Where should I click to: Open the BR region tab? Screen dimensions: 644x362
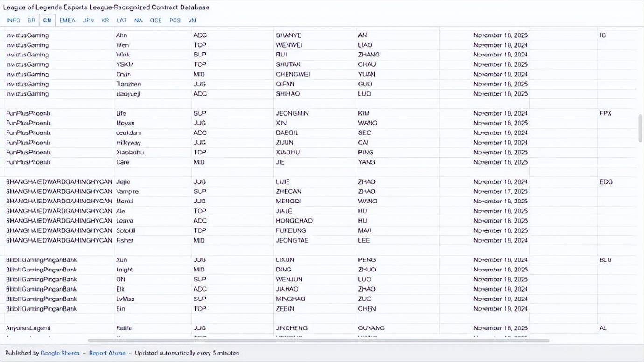(x=31, y=21)
